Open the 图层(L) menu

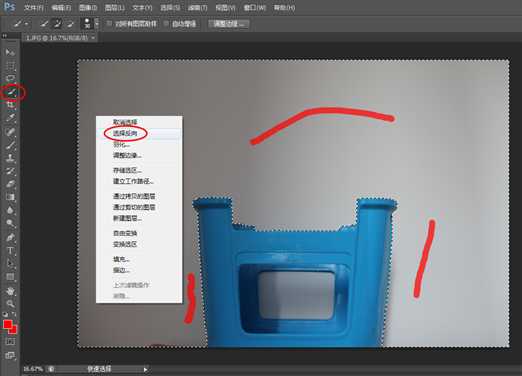pyautogui.click(x=115, y=7)
